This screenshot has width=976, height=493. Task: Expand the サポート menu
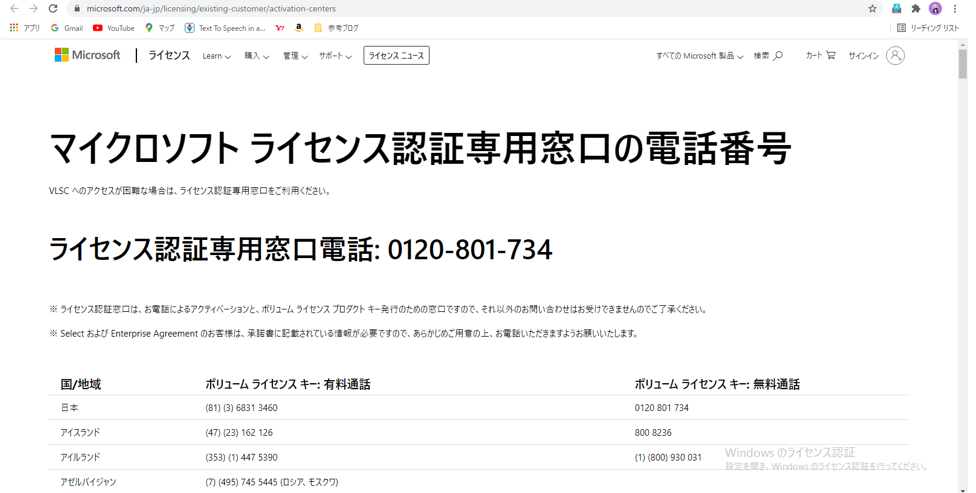pos(336,56)
